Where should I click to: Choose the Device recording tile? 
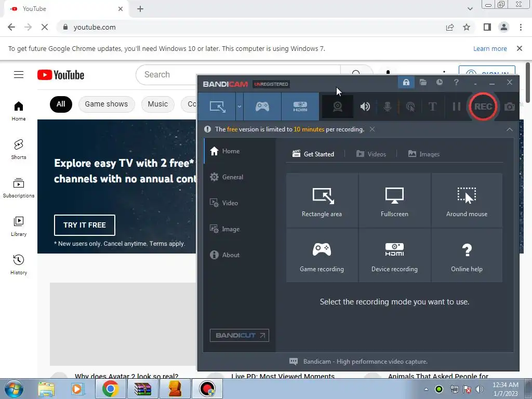[x=395, y=256]
